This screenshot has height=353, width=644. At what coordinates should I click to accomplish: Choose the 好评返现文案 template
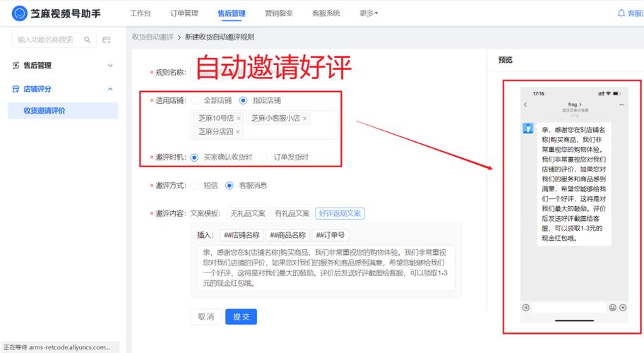[x=340, y=213]
